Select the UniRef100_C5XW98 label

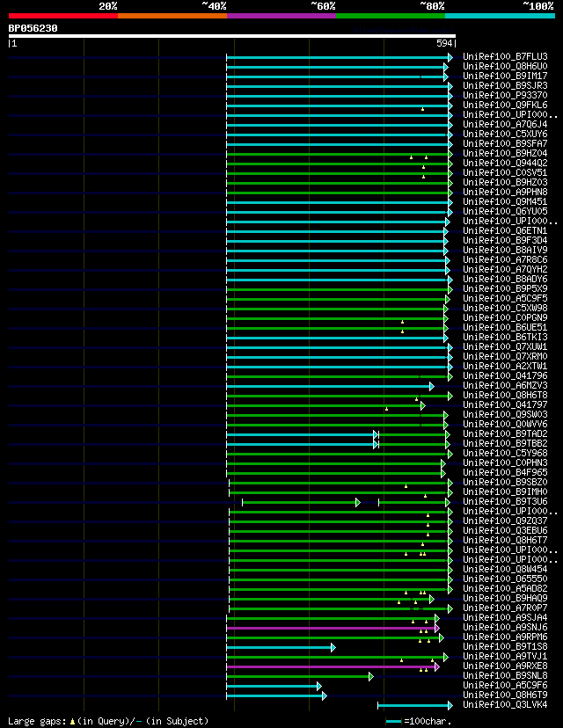coord(506,308)
